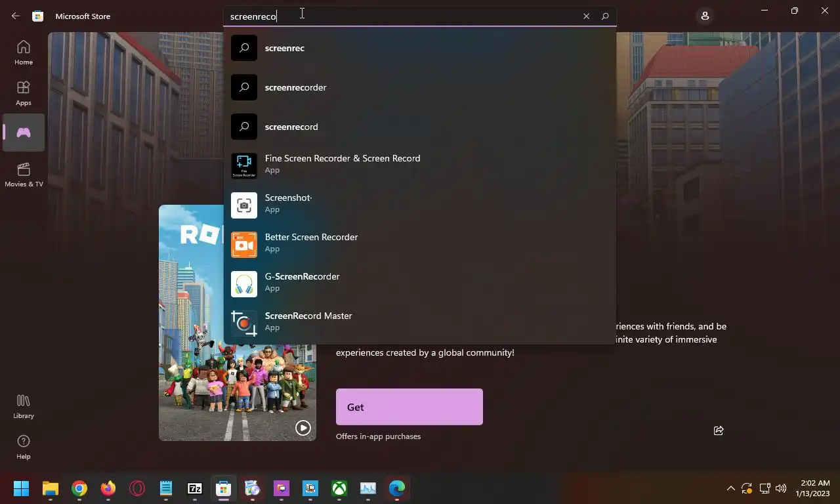Launch Microsoft Edge from the taskbar

click(397, 488)
